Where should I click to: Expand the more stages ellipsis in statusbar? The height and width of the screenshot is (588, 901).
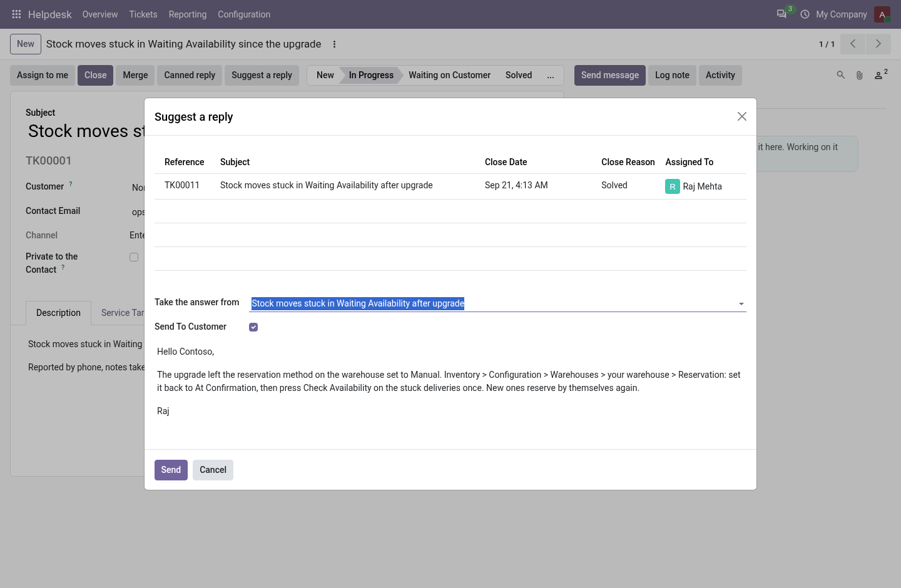pyautogui.click(x=551, y=75)
